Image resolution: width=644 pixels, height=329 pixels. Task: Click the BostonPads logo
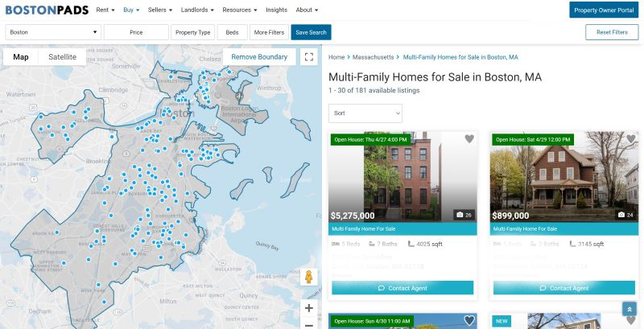click(x=47, y=10)
